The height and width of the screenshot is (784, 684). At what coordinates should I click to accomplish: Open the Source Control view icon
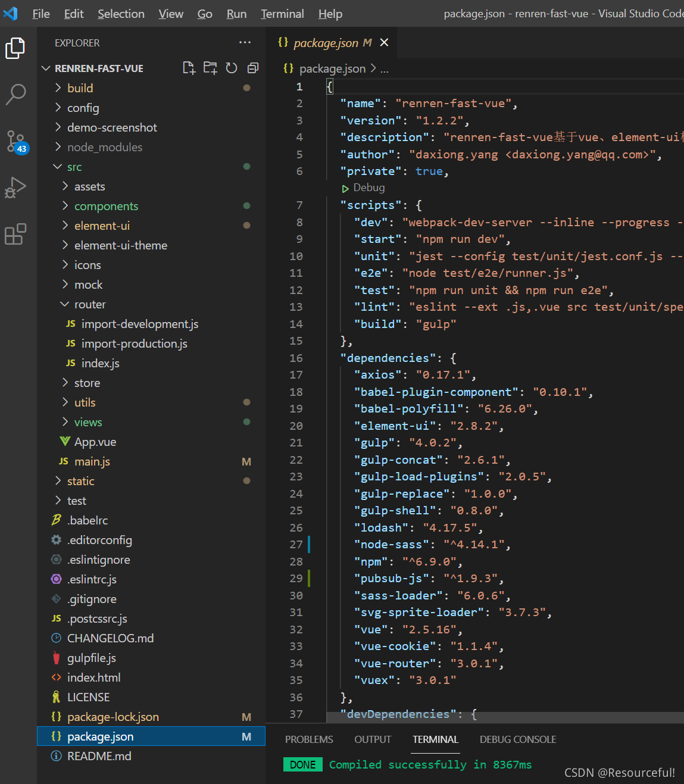16,142
